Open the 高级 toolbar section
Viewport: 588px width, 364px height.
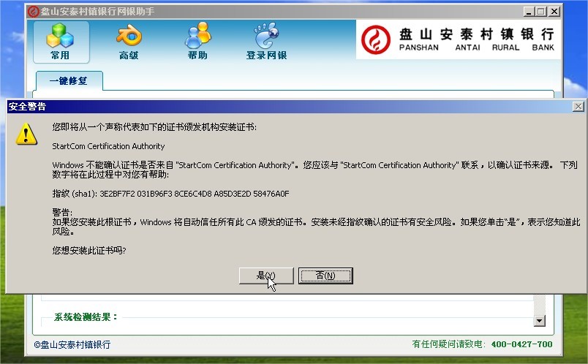pos(129,42)
